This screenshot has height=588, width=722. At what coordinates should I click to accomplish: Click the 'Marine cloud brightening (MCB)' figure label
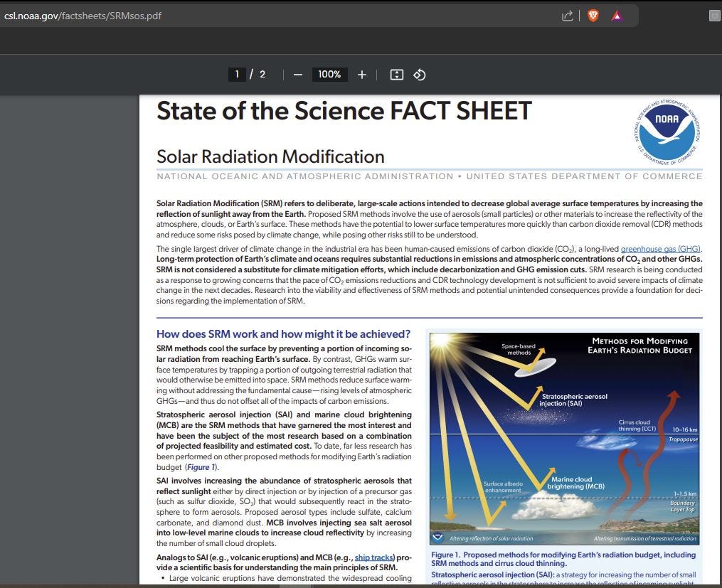(x=575, y=483)
